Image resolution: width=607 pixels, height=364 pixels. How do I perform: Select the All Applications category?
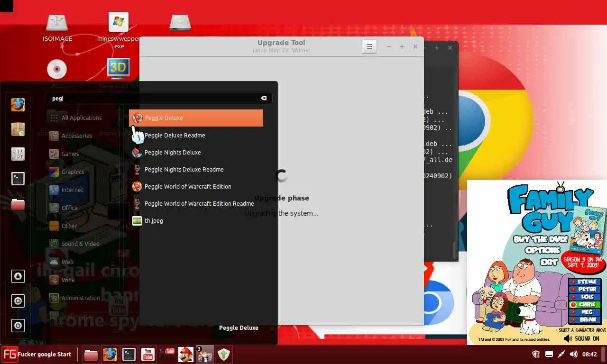click(82, 118)
